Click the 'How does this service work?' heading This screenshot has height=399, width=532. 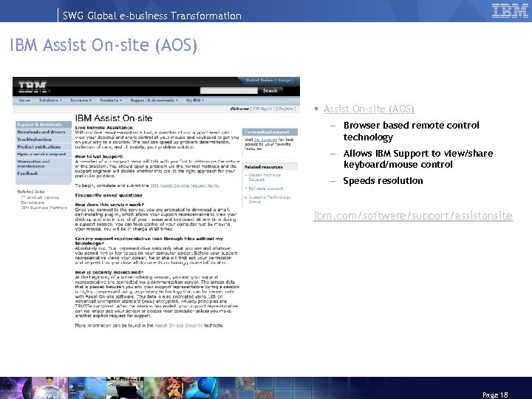[x=109, y=205]
